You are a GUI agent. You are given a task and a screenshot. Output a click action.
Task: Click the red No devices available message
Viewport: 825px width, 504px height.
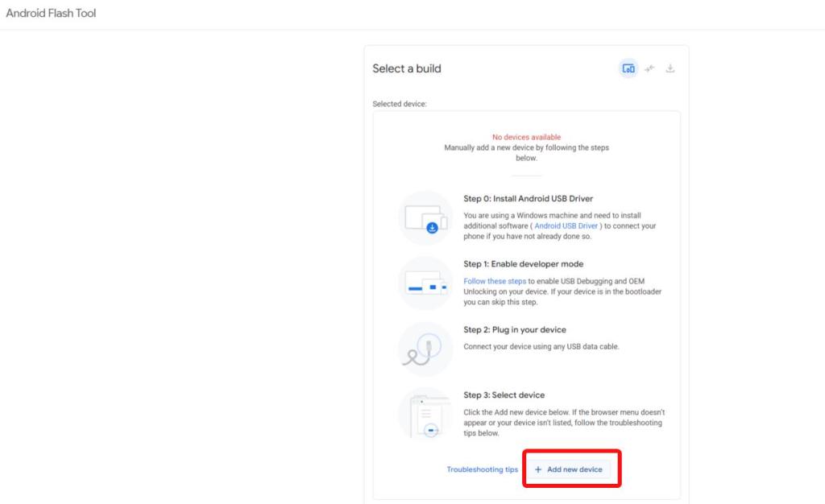(x=527, y=137)
